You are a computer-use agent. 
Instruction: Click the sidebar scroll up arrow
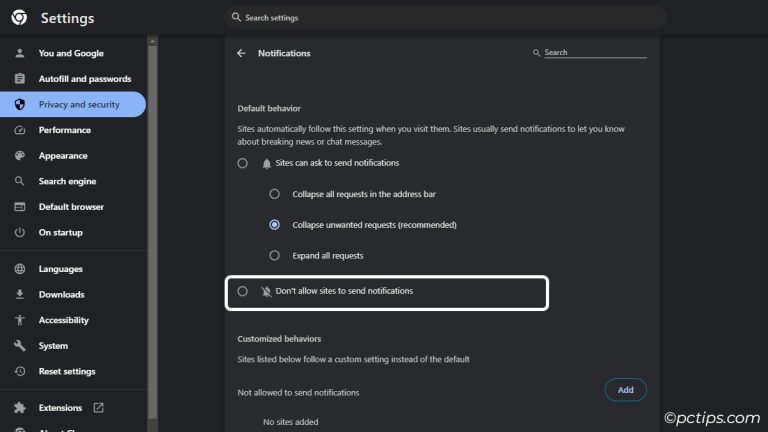pyautogui.click(x=152, y=41)
